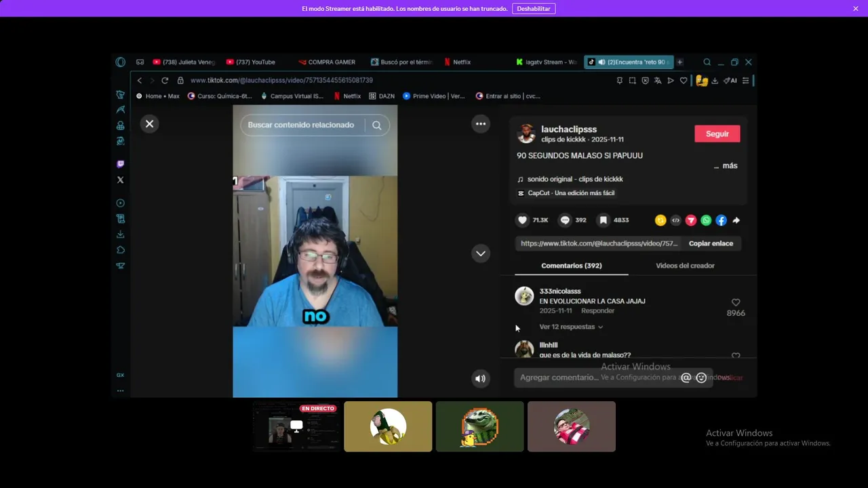Reload the TikTok page
Viewport: 868px width, 488px height.
tap(165, 80)
